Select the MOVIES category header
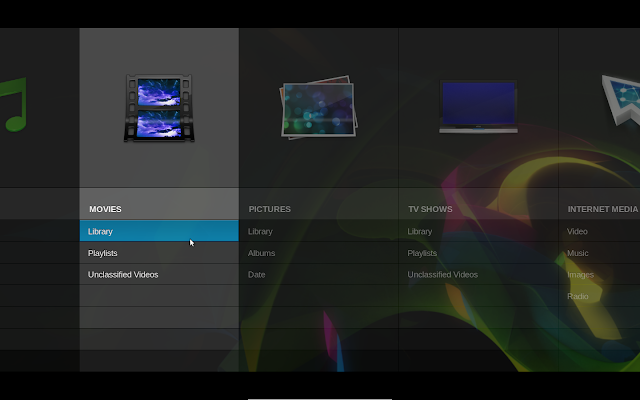This screenshot has width=640, height=400. [105, 209]
